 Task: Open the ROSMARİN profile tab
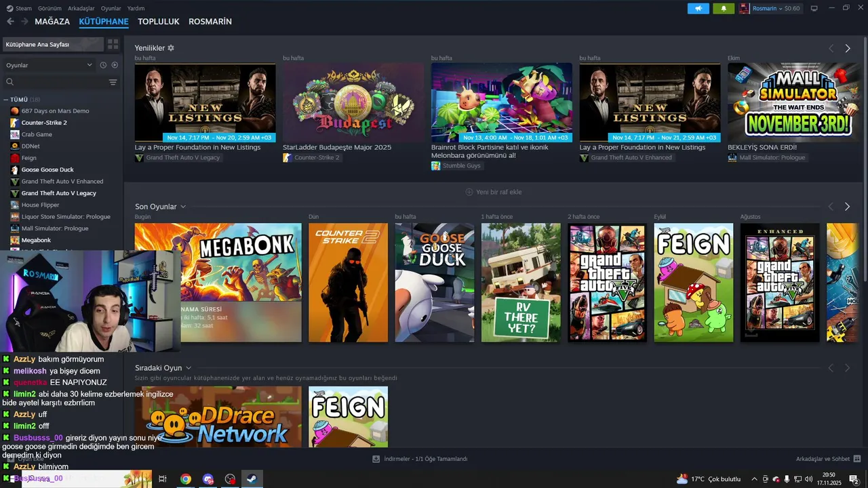210,22
